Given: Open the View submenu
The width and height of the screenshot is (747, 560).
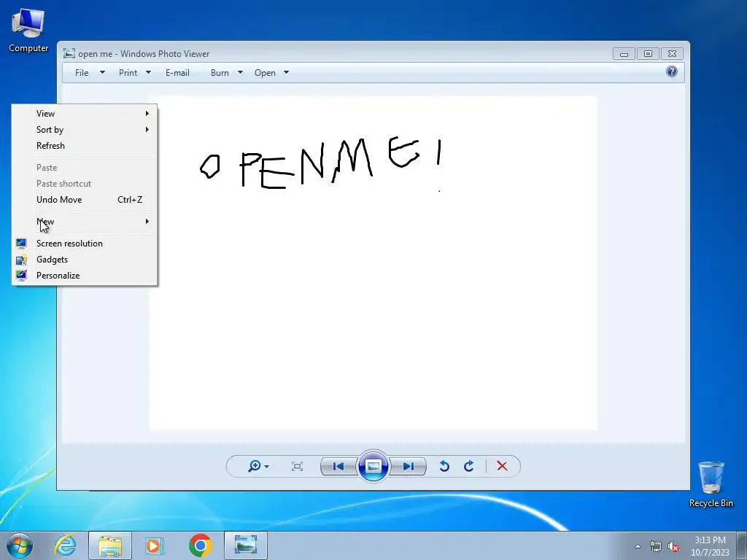Looking at the screenshot, I should [x=85, y=113].
